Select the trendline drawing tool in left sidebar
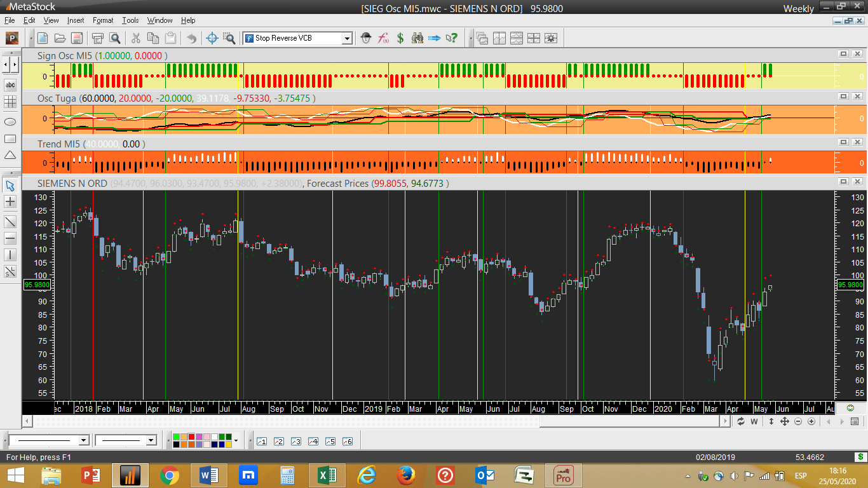The image size is (868, 488). [x=10, y=222]
